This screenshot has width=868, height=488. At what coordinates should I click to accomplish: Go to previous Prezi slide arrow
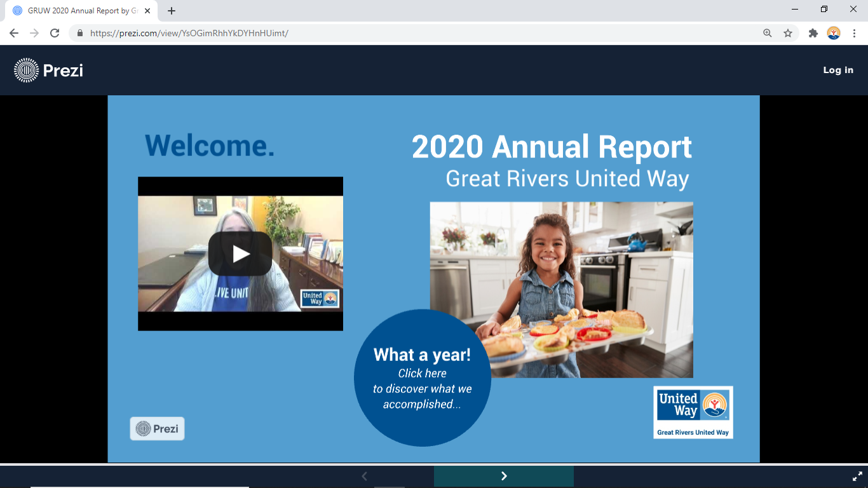(x=364, y=476)
